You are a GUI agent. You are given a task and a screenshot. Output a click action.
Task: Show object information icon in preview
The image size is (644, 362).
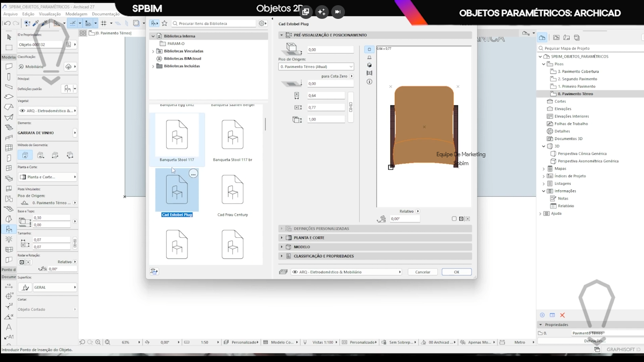point(369,82)
